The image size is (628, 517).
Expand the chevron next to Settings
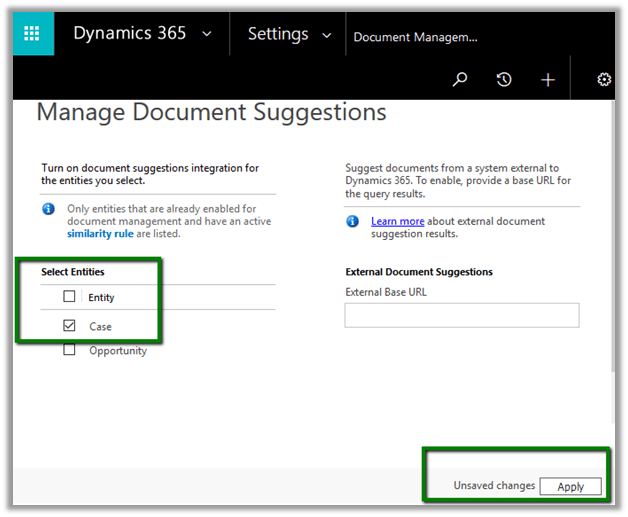coord(326,35)
